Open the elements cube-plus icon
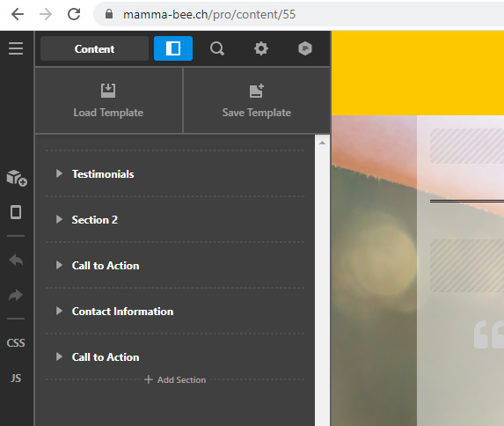Viewport: 504px width, 426px height. (17, 178)
